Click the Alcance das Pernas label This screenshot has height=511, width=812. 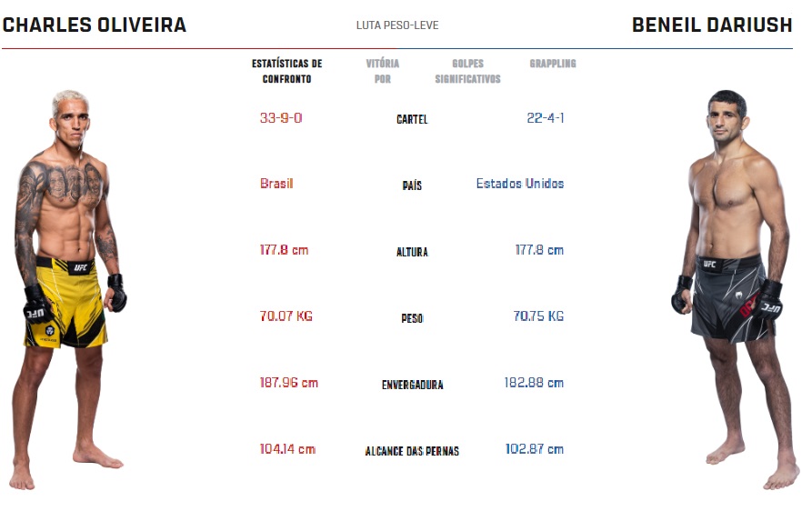point(412,451)
